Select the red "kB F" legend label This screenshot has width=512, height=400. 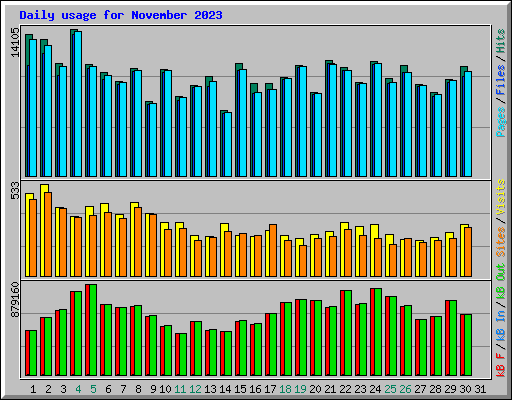point(501,364)
